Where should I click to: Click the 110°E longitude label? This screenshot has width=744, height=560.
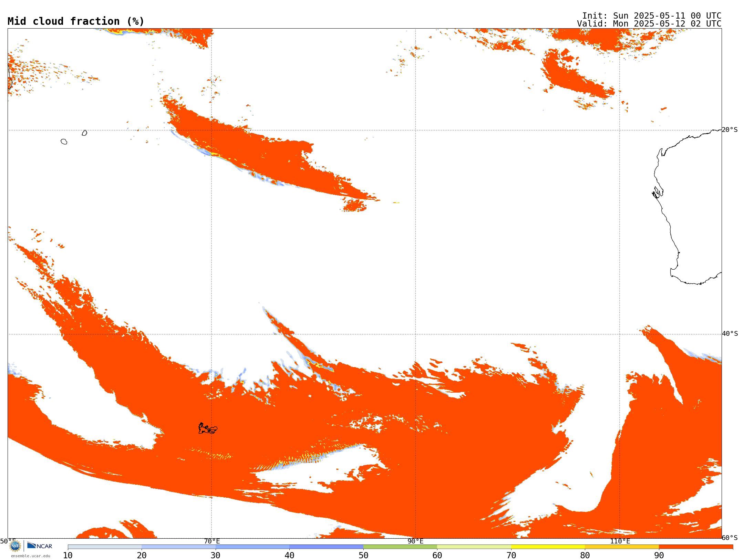(x=620, y=541)
